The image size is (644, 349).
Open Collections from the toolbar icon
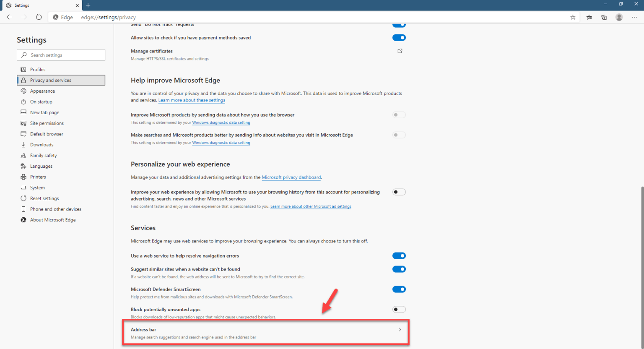click(604, 17)
